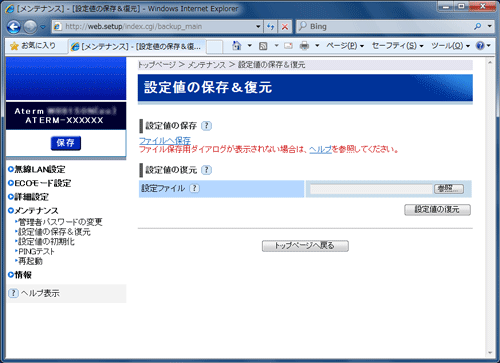500x363 pixels.
Task: Open the Print dropdown arrow
Action: click(317, 46)
